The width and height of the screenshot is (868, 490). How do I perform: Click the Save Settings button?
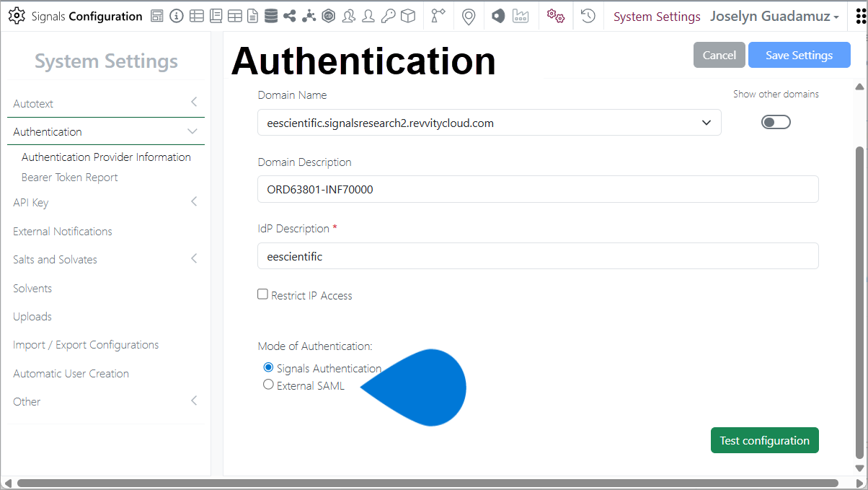(799, 56)
